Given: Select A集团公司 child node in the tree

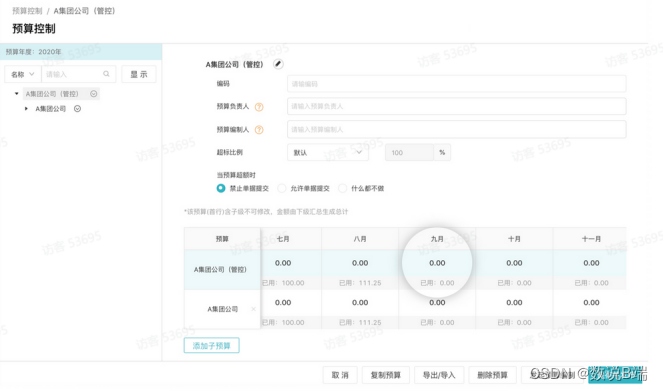Looking at the screenshot, I should (x=50, y=109).
